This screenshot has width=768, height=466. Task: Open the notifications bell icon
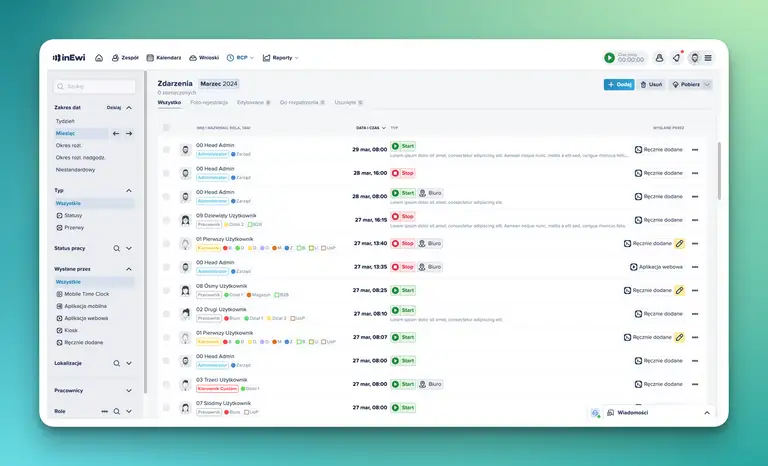click(676, 58)
